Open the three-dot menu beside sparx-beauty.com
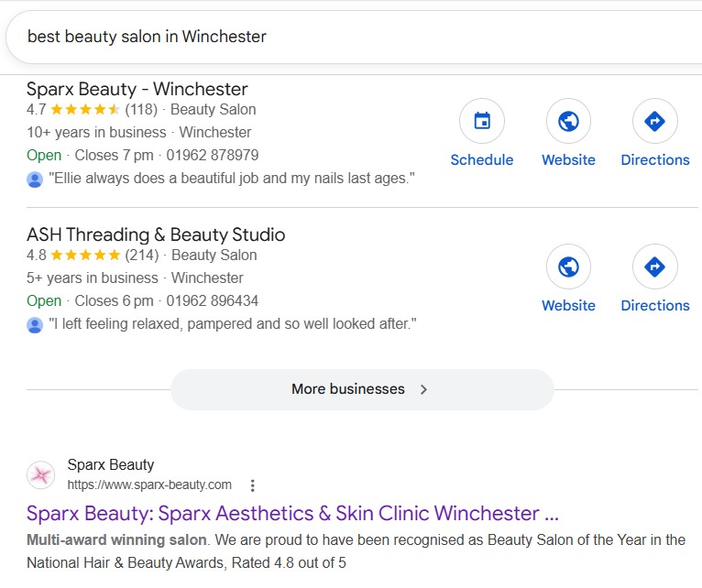This screenshot has height=588, width=702. (253, 485)
